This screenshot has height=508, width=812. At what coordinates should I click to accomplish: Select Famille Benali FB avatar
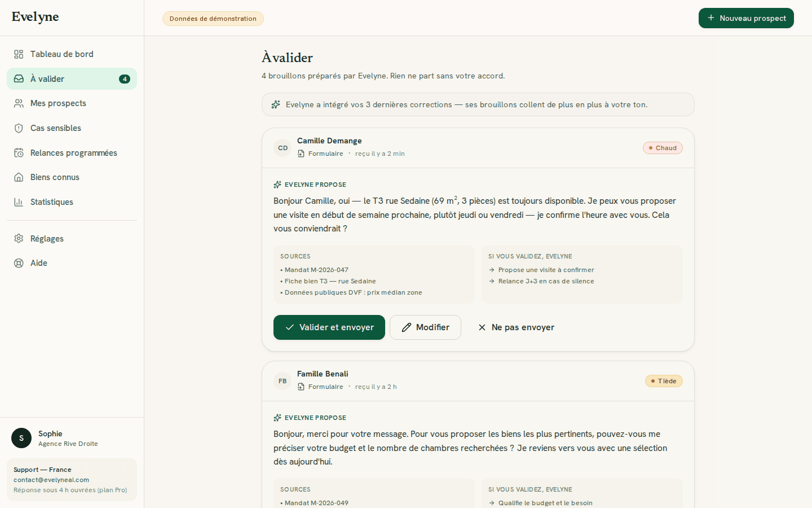pos(283,381)
